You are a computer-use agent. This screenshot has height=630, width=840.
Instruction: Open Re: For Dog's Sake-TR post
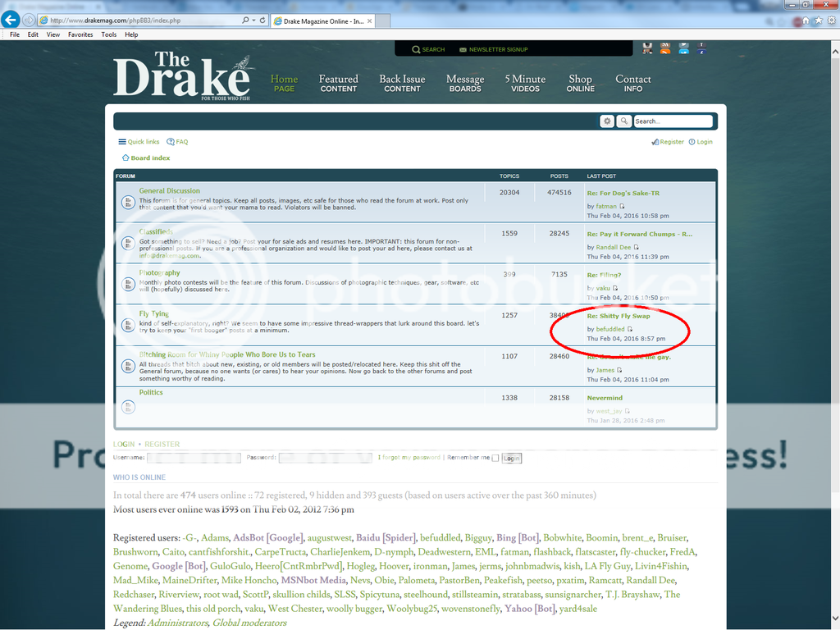point(623,194)
